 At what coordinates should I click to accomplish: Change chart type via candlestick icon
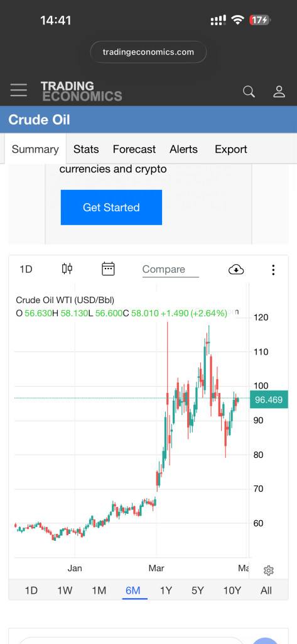pos(67,269)
